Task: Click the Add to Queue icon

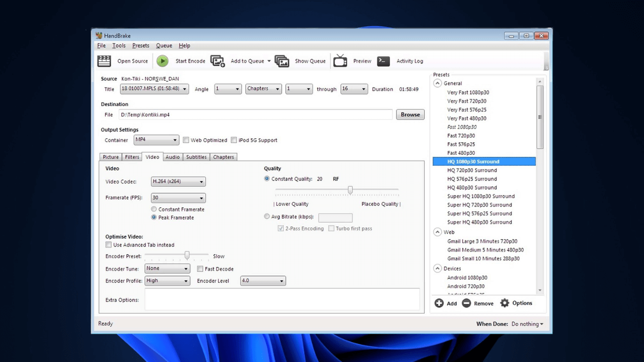Action: tap(217, 61)
